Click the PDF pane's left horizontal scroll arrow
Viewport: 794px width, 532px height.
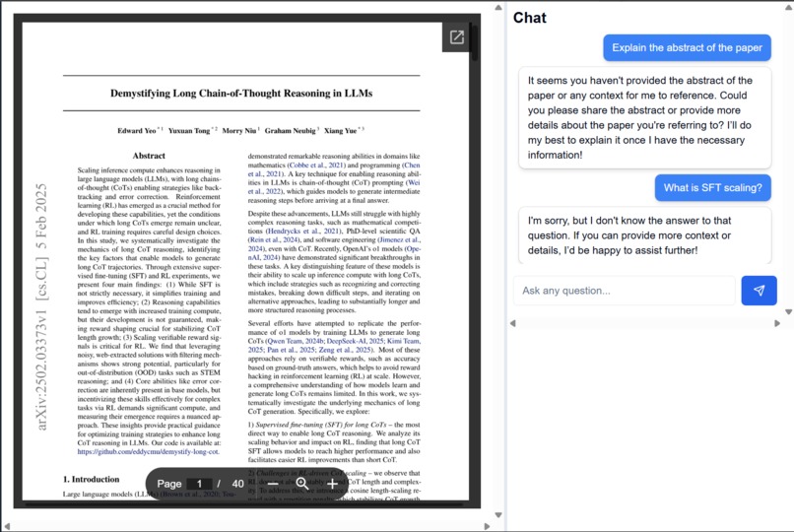7,526
